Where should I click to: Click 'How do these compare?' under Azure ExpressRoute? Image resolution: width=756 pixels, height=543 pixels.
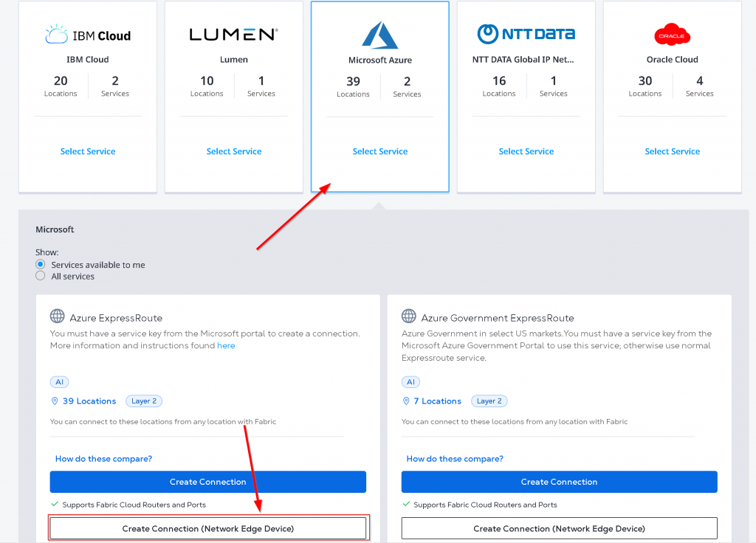103,459
